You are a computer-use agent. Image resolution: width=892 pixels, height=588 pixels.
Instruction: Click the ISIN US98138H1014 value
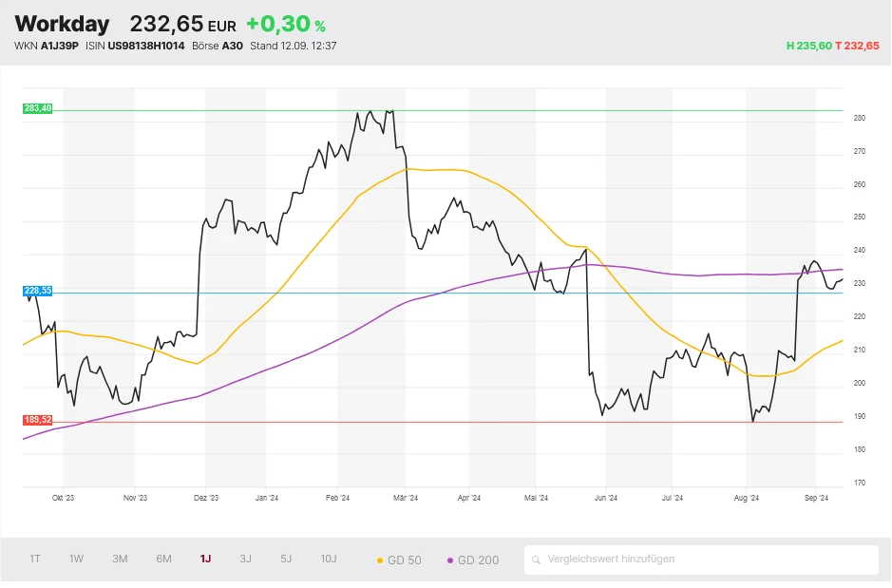[145, 46]
